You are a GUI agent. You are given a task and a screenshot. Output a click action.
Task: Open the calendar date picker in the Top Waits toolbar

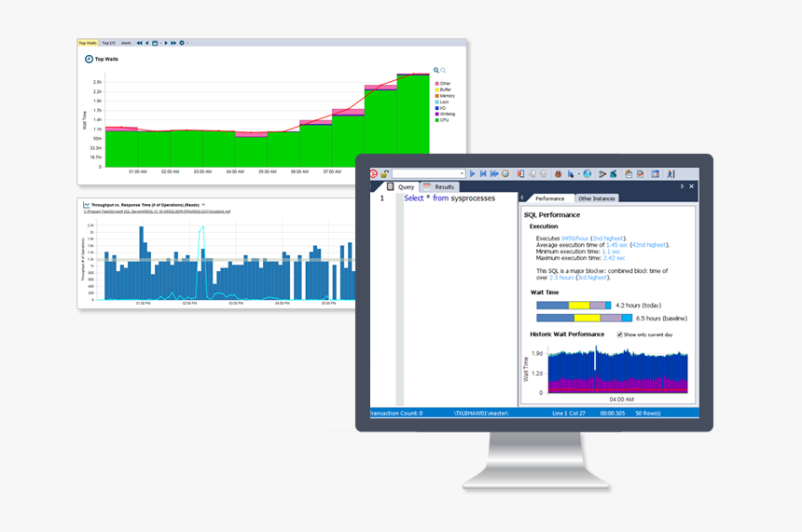pyautogui.click(x=155, y=43)
